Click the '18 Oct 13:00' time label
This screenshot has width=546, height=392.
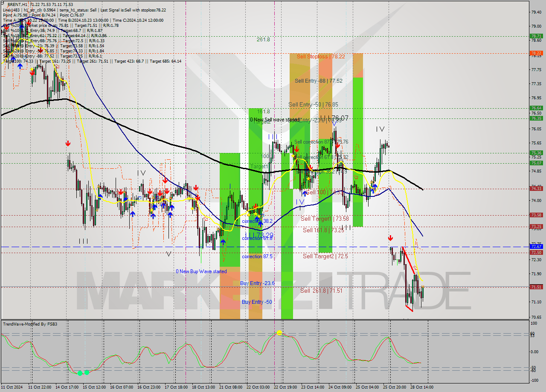click(203, 387)
